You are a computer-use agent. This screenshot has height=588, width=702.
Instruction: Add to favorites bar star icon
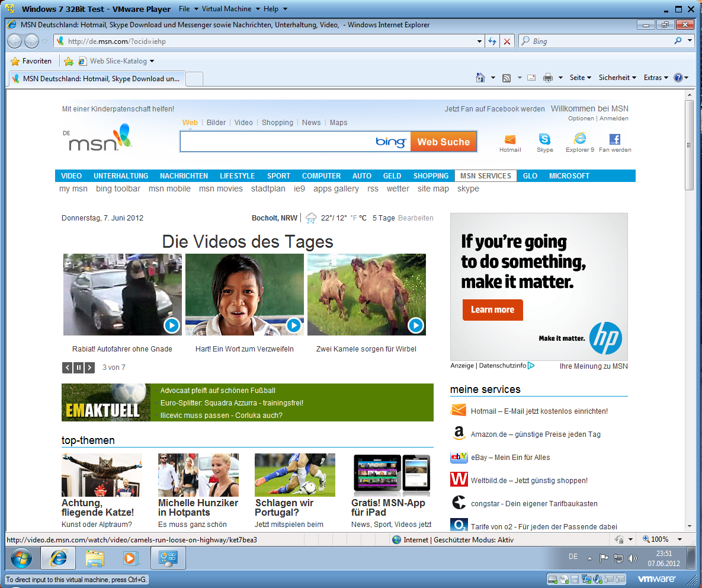coord(69,61)
